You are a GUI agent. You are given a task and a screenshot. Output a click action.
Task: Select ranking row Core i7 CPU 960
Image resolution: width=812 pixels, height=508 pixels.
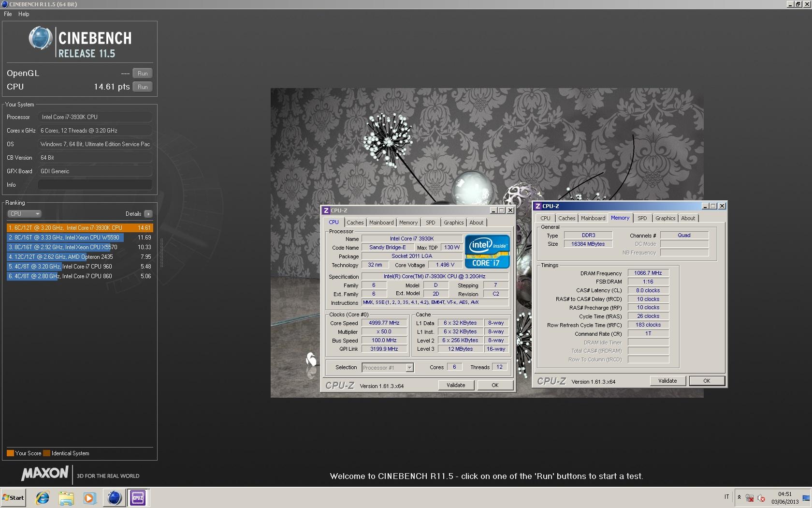point(80,267)
